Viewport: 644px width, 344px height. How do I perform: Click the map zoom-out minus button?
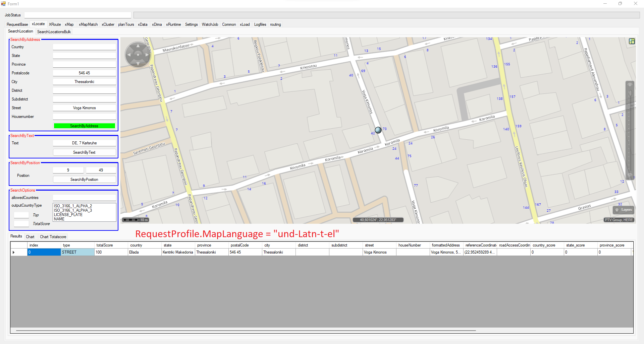[x=630, y=175]
